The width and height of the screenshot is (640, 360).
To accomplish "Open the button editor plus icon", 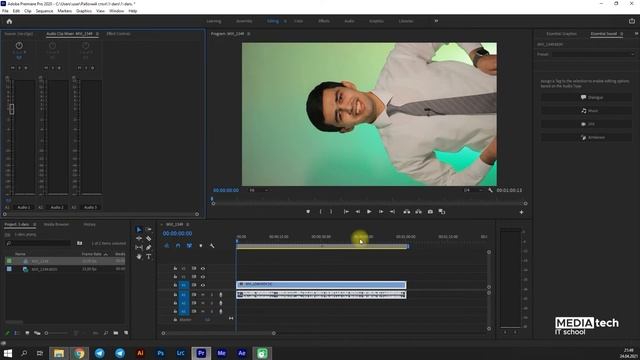I will tap(521, 212).
